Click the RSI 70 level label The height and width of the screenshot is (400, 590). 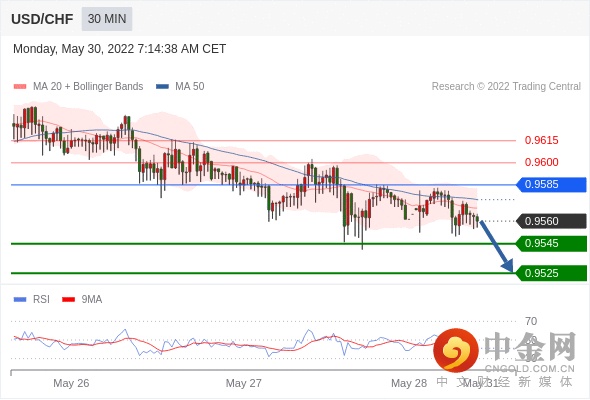pos(531,321)
